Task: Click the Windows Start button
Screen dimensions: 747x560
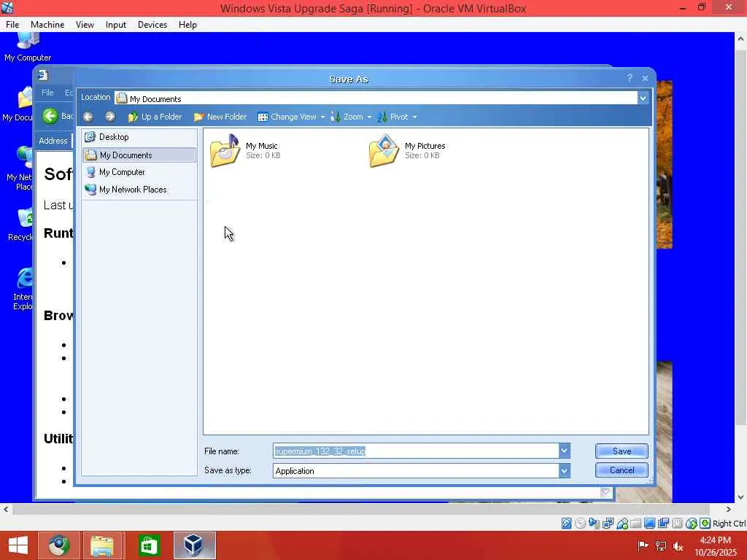Action: (x=18, y=545)
